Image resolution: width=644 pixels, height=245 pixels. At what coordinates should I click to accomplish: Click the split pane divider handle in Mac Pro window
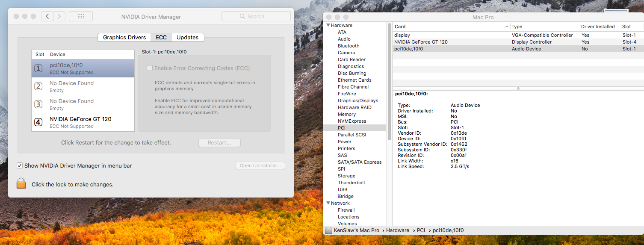pyautogui.click(x=518, y=89)
